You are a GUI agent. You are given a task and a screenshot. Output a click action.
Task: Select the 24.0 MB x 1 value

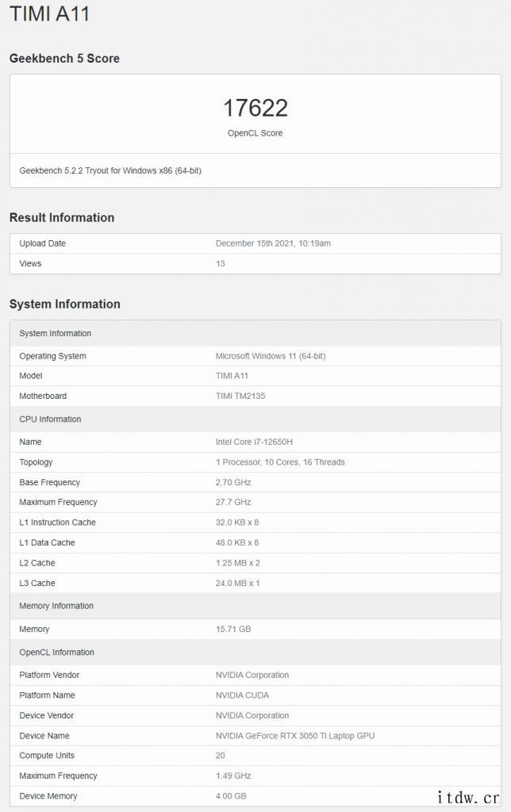coord(238,583)
